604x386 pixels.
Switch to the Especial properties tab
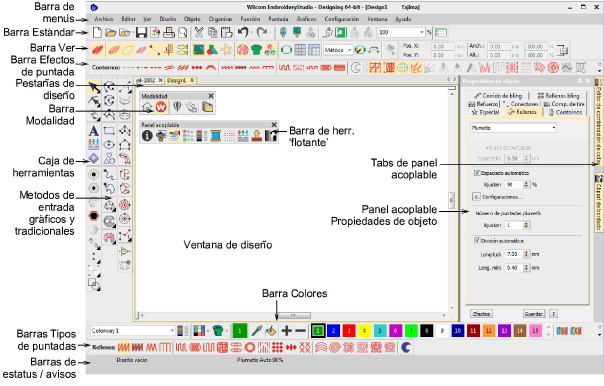[x=485, y=112]
